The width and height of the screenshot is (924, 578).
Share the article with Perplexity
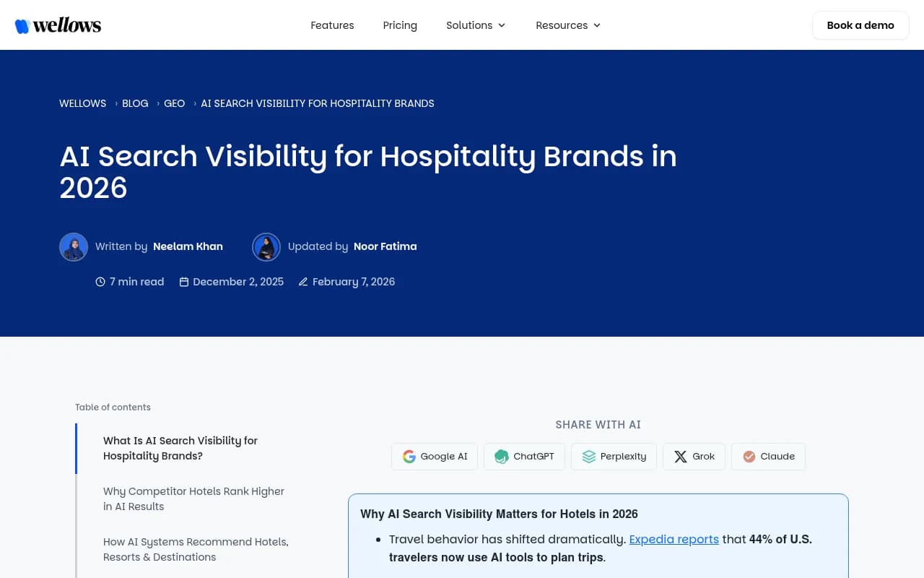click(x=614, y=457)
